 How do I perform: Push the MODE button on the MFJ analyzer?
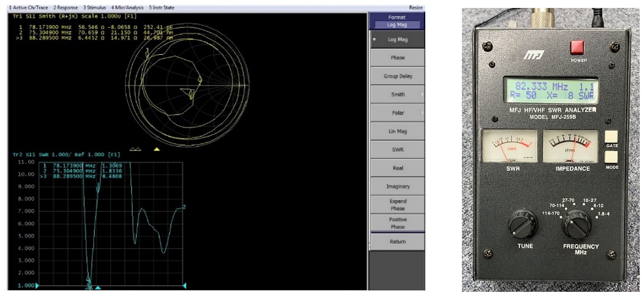coord(612,157)
